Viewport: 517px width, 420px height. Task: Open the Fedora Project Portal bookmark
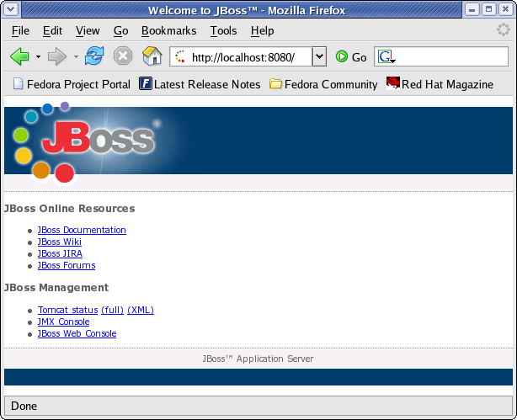(x=72, y=84)
